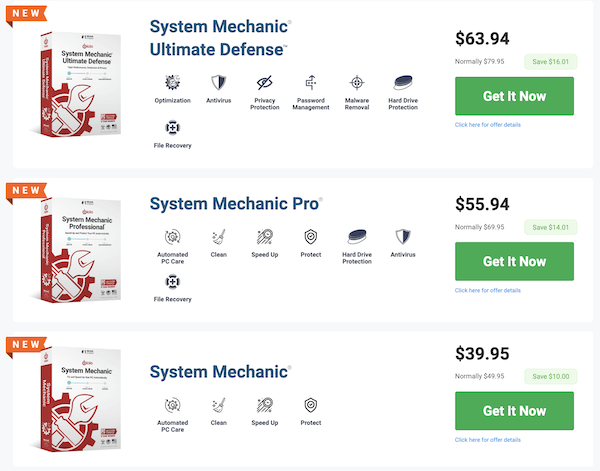
Task: Select the Privacy Protection crossed-eye icon
Action: click(264, 82)
